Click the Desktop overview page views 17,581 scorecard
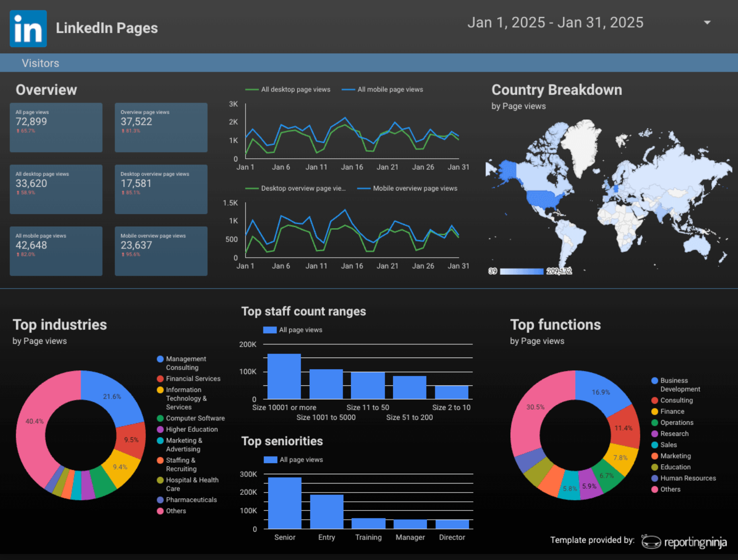Image resolution: width=738 pixels, height=560 pixels. pyautogui.click(x=161, y=189)
